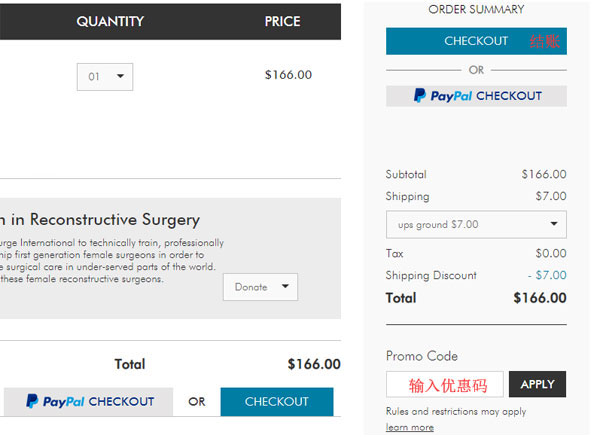Click the QUANTITY column header
600x437 pixels.
point(110,21)
